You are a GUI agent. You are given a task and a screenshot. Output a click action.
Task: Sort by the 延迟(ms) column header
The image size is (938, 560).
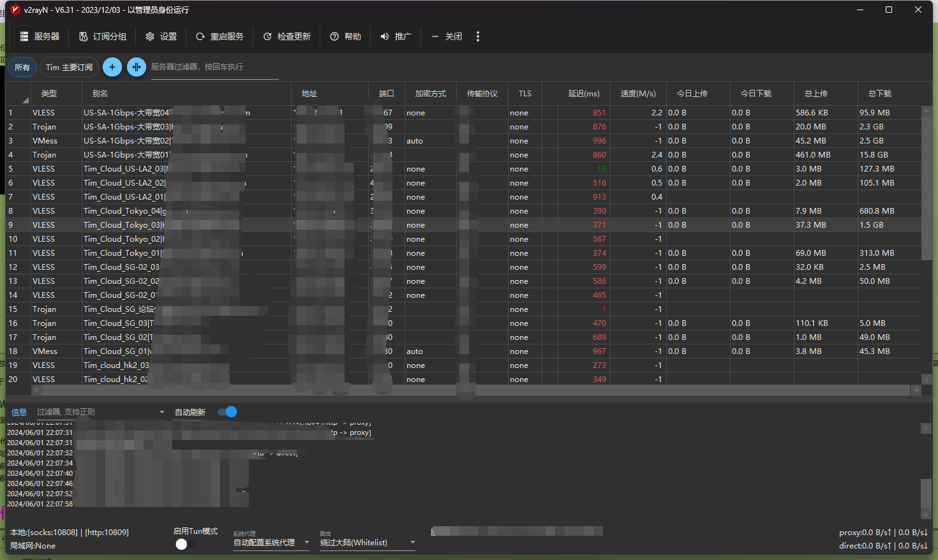pos(584,94)
